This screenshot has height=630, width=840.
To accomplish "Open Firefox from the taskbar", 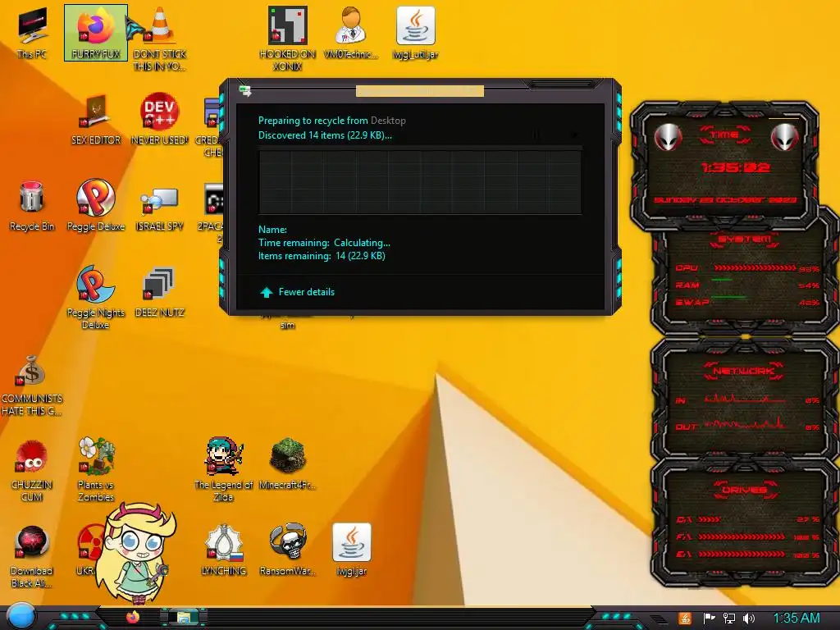I will point(132,617).
